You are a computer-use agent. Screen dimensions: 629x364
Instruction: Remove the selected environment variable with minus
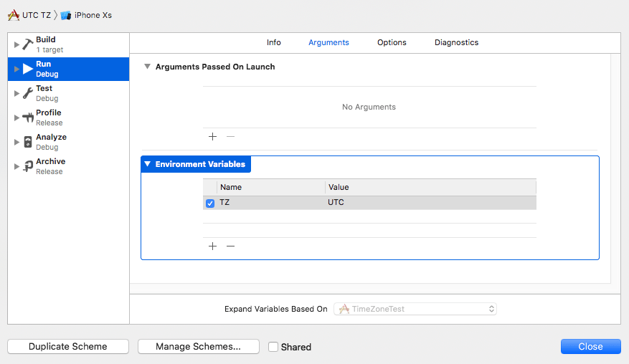[x=230, y=246]
